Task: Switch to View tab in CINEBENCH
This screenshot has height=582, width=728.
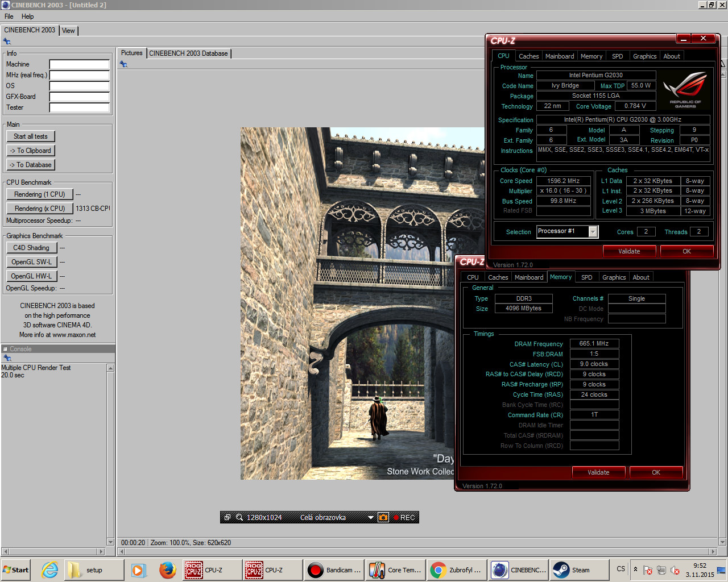Action: (x=68, y=31)
